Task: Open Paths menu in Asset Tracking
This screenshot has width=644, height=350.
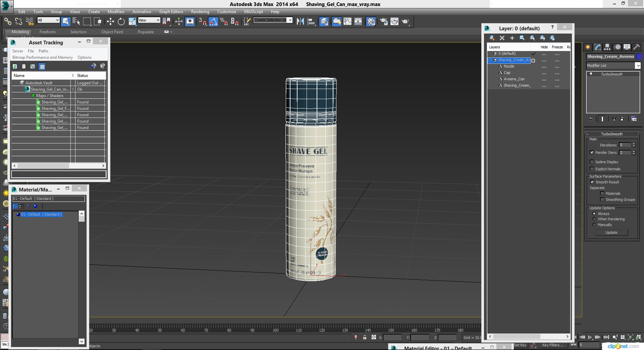Action: (x=43, y=51)
